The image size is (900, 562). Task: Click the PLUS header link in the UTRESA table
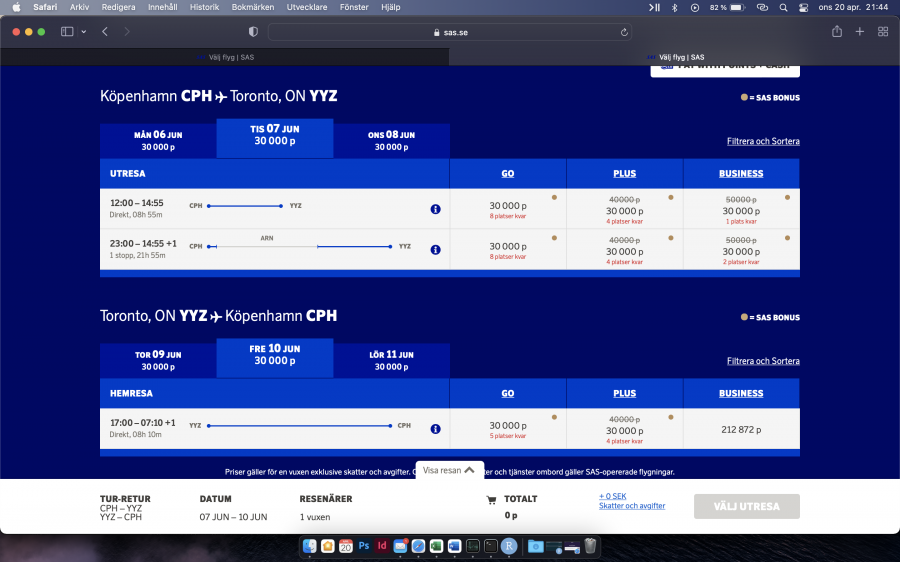click(x=624, y=173)
